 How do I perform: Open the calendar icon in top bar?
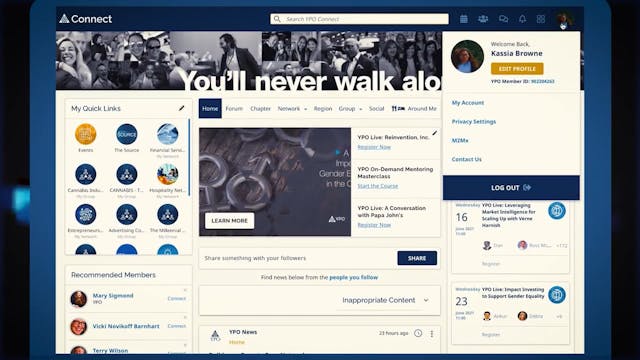[464, 19]
